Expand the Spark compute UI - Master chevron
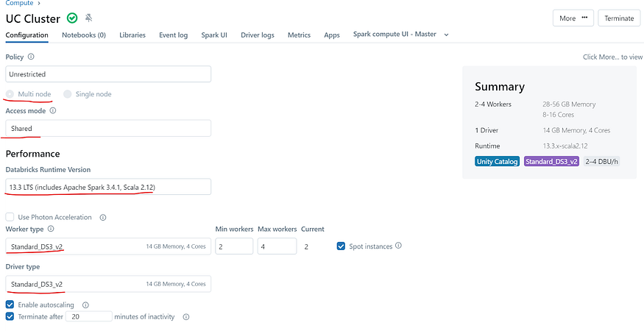 point(447,35)
